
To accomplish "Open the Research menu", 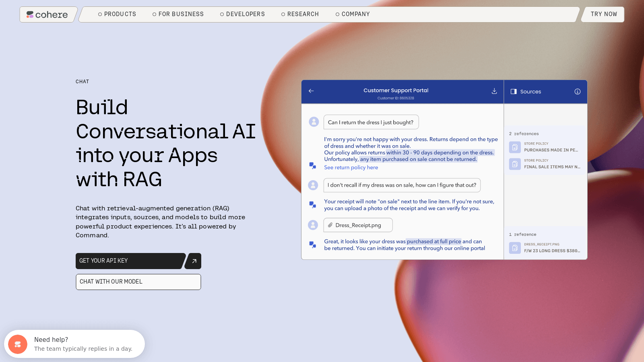I will tap(300, 14).
